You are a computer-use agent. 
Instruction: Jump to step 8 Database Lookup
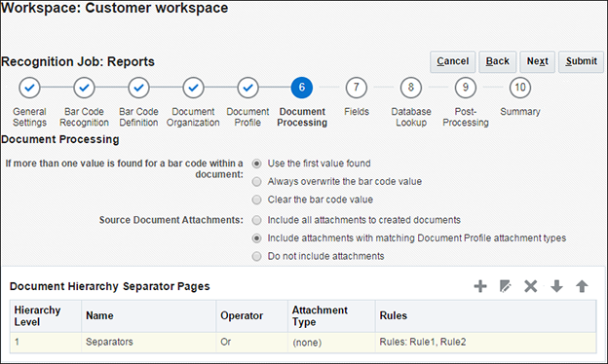pos(411,88)
